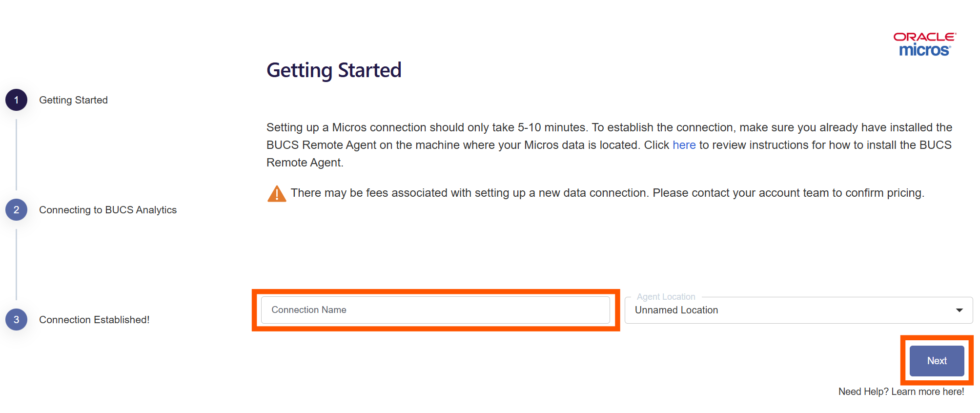Click Need Help? Learn more here!
Screen dimensions: 980x413
[x=901, y=392]
